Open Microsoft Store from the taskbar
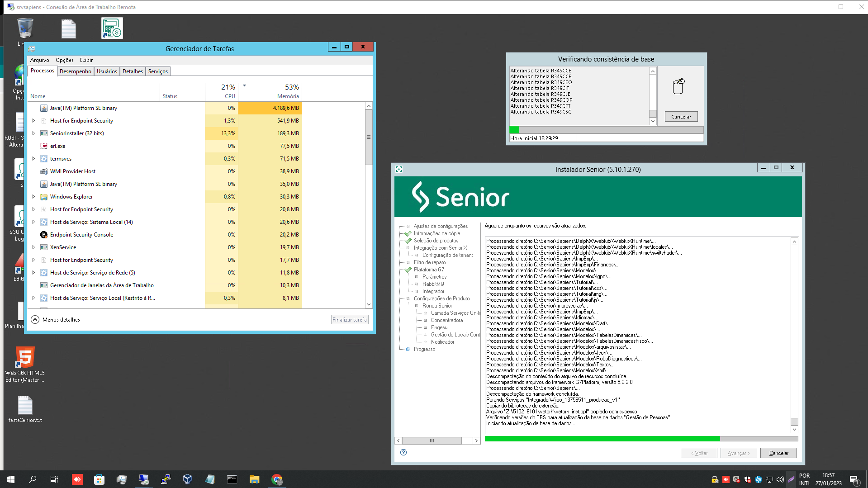868x488 pixels. 100,479
